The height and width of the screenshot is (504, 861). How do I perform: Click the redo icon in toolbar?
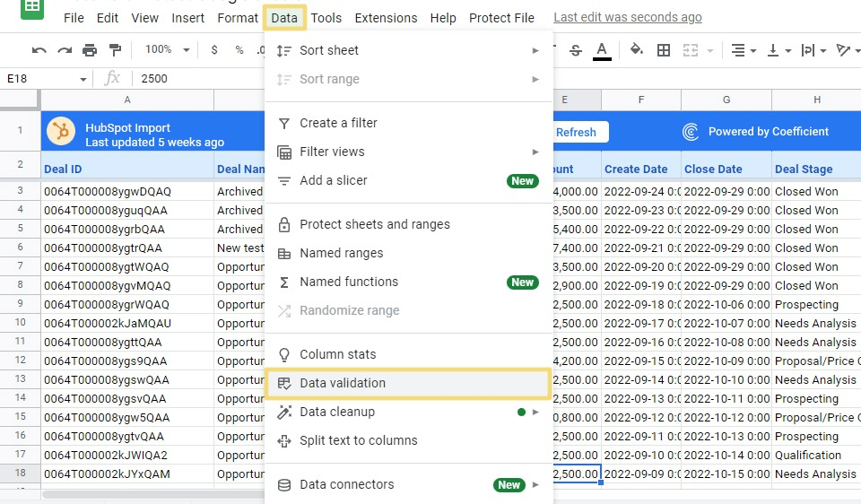[x=64, y=50]
